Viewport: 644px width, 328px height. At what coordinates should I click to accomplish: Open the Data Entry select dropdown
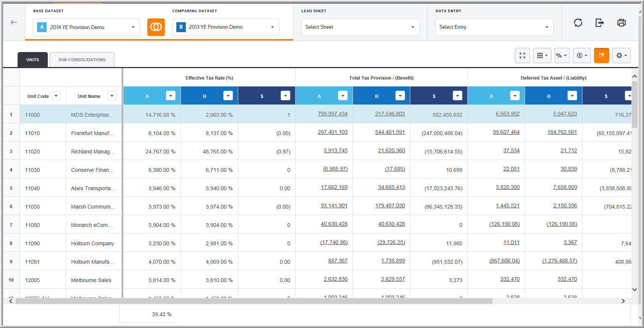pyautogui.click(x=494, y=27)
